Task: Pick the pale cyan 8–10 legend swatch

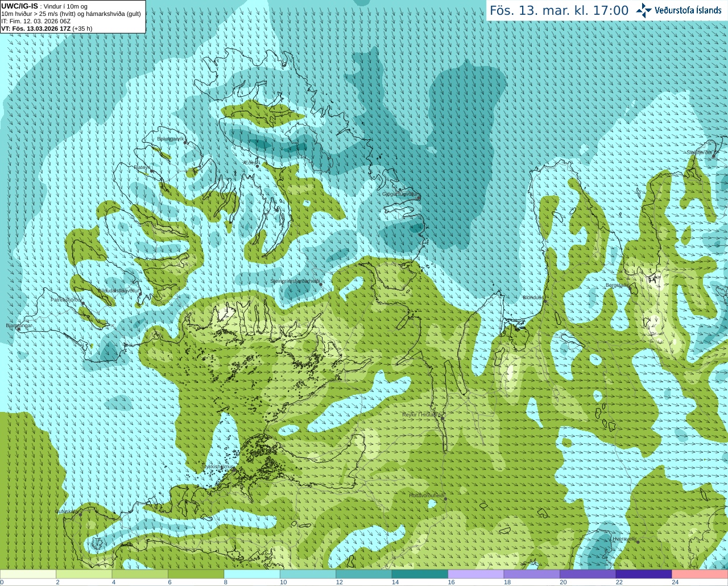Action: [x=252, y=574]
